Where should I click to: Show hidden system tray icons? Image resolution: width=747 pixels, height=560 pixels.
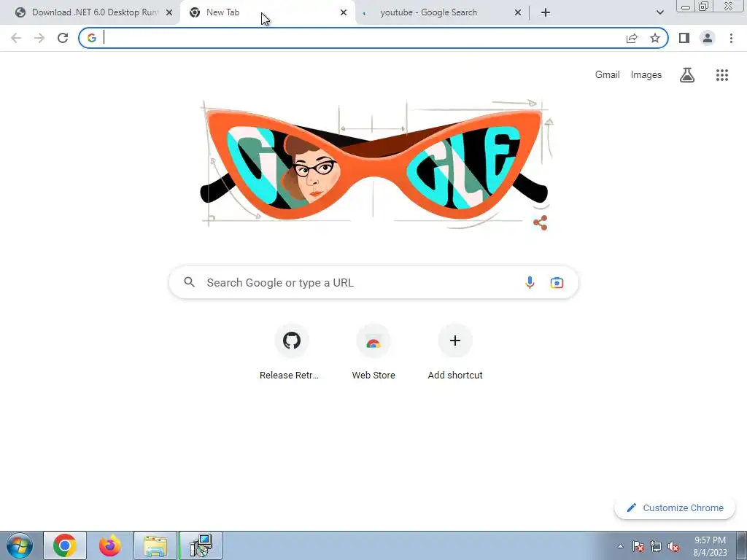pos(620,546)
